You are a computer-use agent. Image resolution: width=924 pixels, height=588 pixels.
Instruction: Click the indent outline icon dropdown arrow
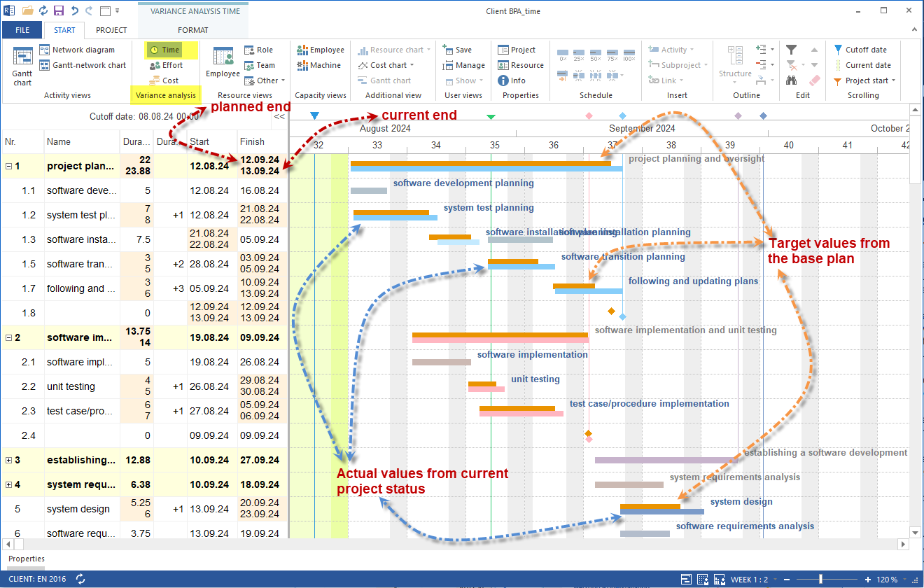[773, 50]
